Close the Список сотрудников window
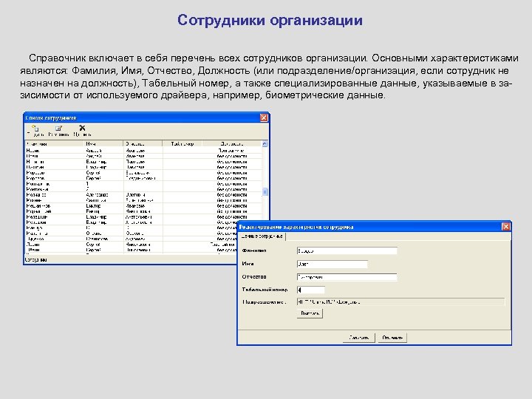Viewport: 532px width, 399px height. [264, 117]
